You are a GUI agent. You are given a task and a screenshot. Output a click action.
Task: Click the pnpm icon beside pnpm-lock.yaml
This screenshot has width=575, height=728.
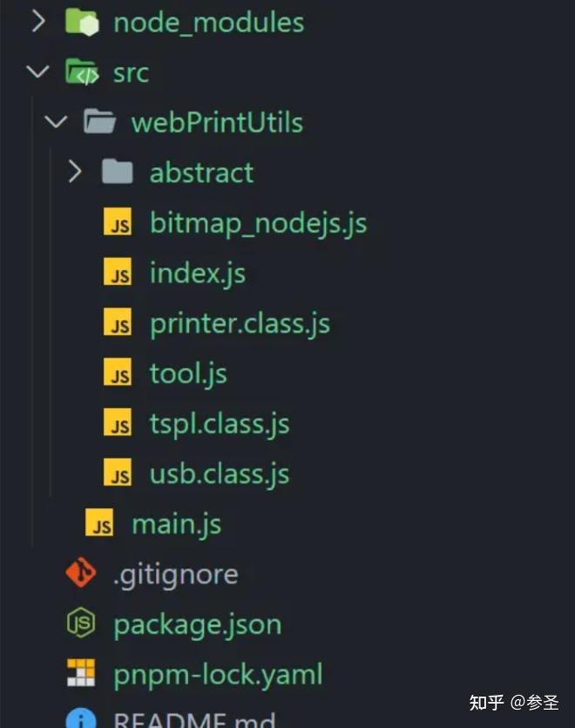coord(81,674)
